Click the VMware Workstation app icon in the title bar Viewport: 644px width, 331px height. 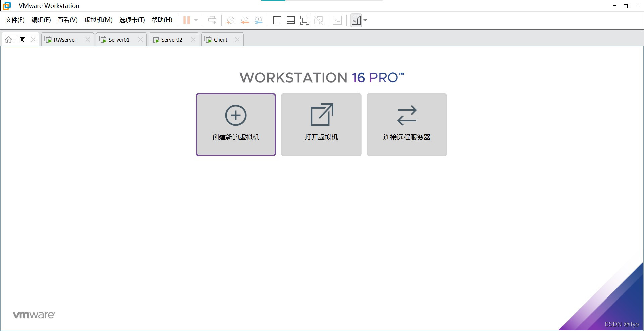(7, 6)
